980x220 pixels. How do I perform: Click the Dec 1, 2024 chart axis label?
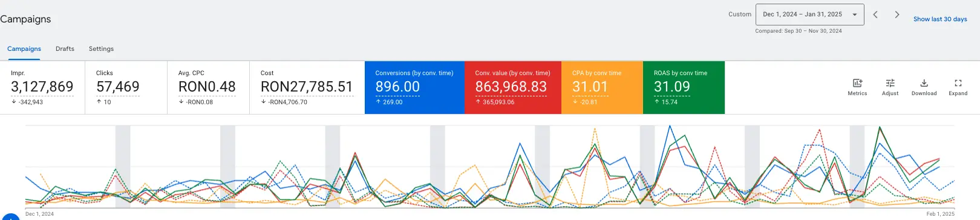[x=39, y=214]
